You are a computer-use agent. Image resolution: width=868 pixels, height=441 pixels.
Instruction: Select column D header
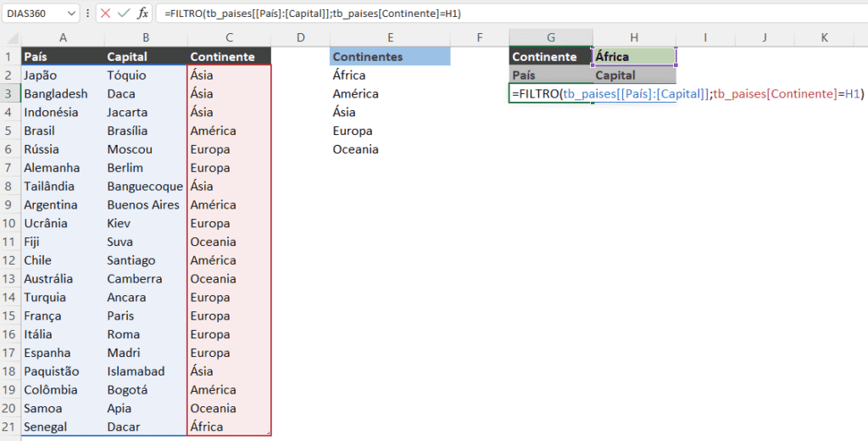click(x=301, y=37)
